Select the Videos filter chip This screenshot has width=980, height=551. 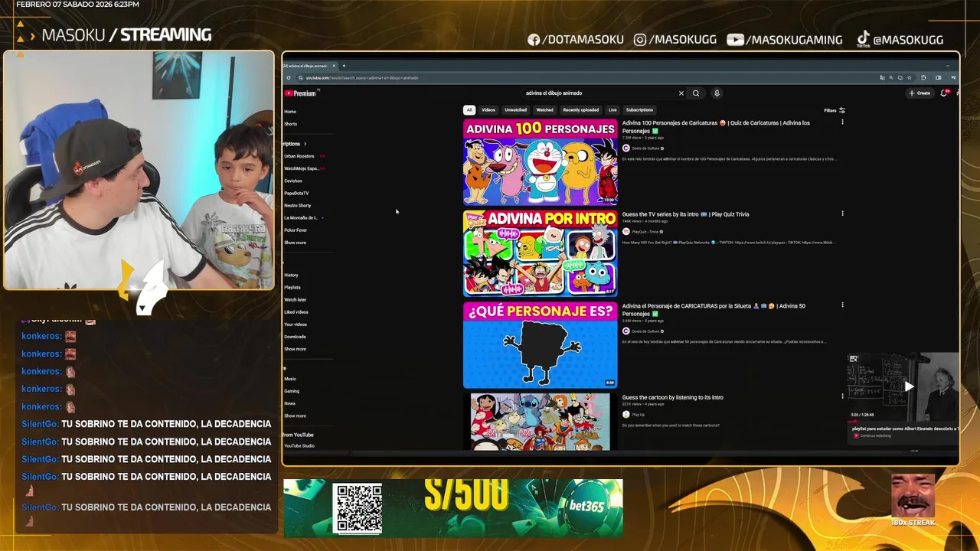point(488,110)
